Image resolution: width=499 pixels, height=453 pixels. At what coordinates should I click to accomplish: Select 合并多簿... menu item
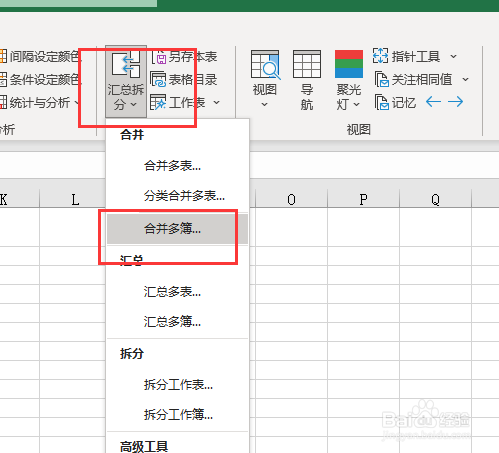177,229
